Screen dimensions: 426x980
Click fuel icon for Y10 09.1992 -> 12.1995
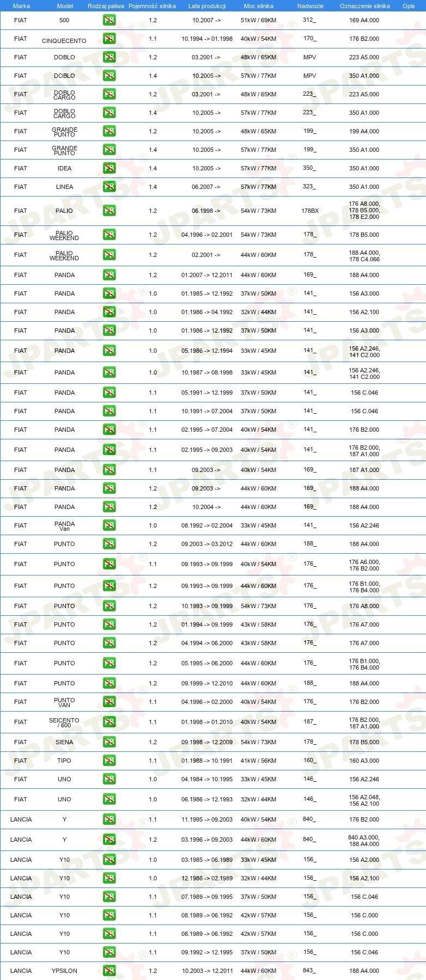pos(109,952)
